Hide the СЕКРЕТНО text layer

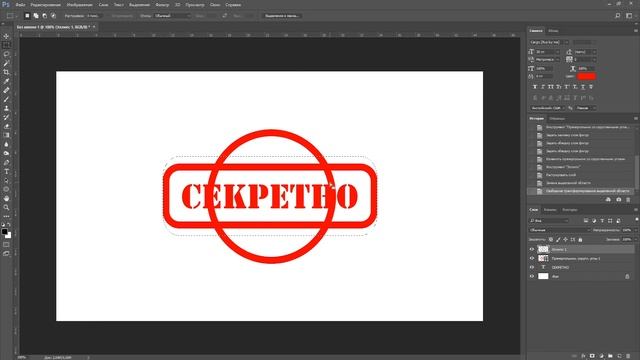pos(532,267)
